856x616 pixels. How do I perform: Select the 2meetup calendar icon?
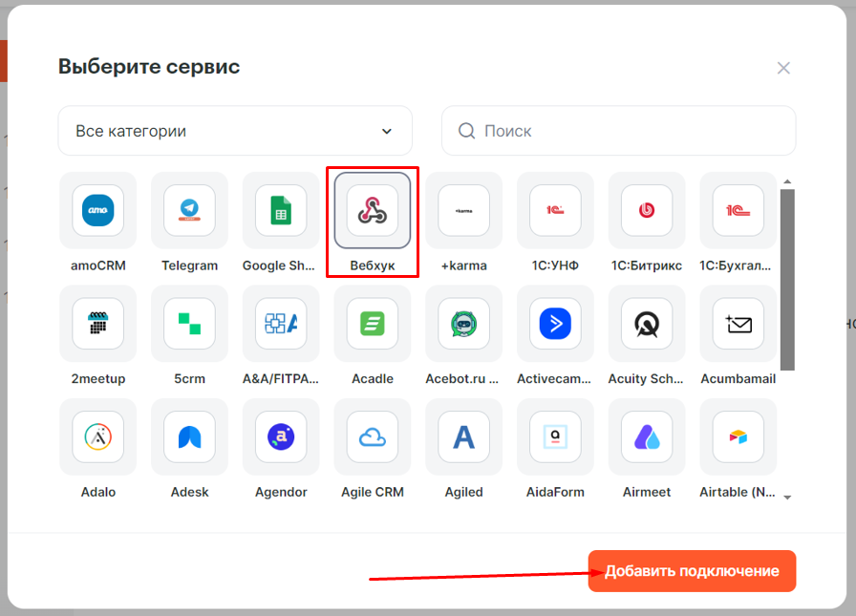[97, 324]
